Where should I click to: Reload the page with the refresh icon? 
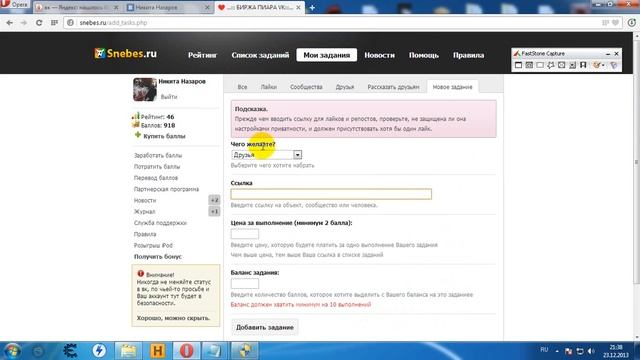click(39, 23)
